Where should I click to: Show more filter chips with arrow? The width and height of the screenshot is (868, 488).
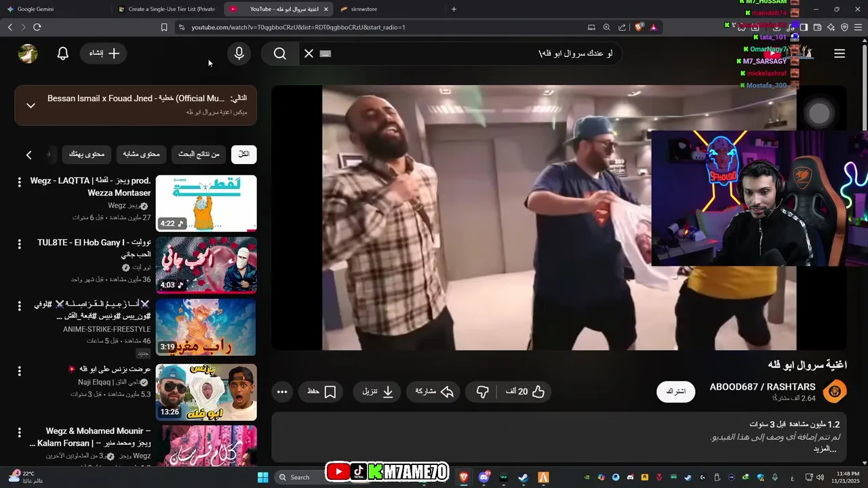tap(29, 155)
